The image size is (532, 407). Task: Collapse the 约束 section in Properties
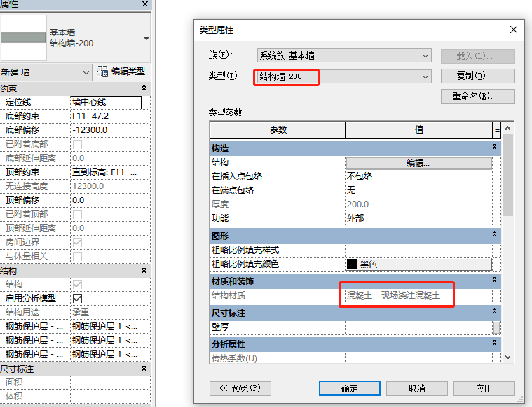[144, 88]
